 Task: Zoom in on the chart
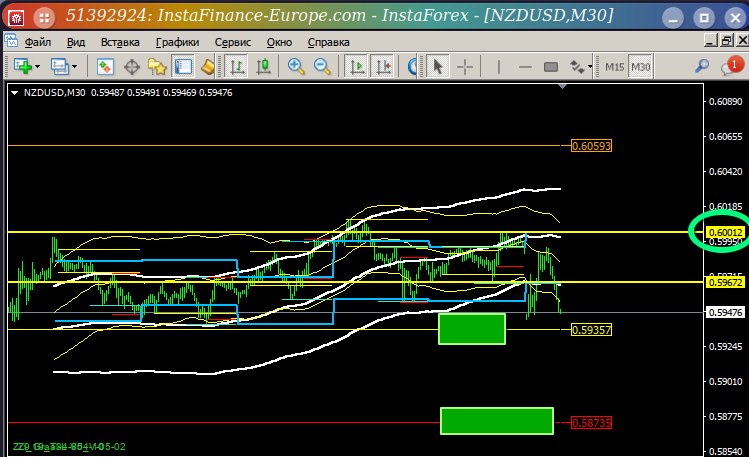296,66
